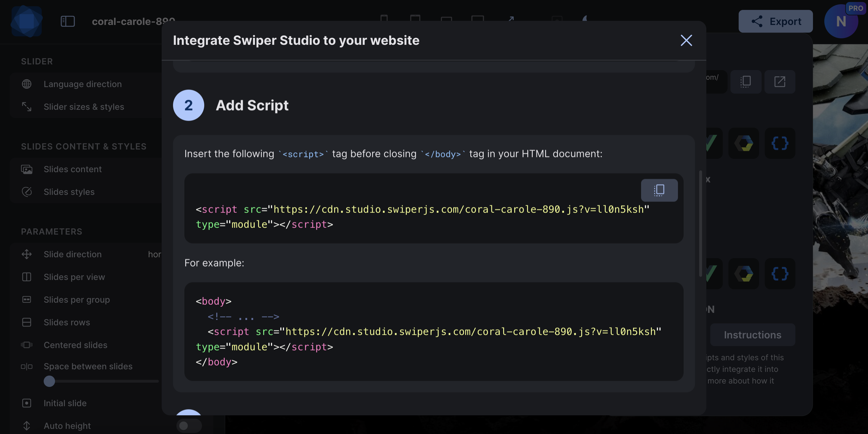Click the slides styles icon
Screen dimensions: 868x434
26,191
